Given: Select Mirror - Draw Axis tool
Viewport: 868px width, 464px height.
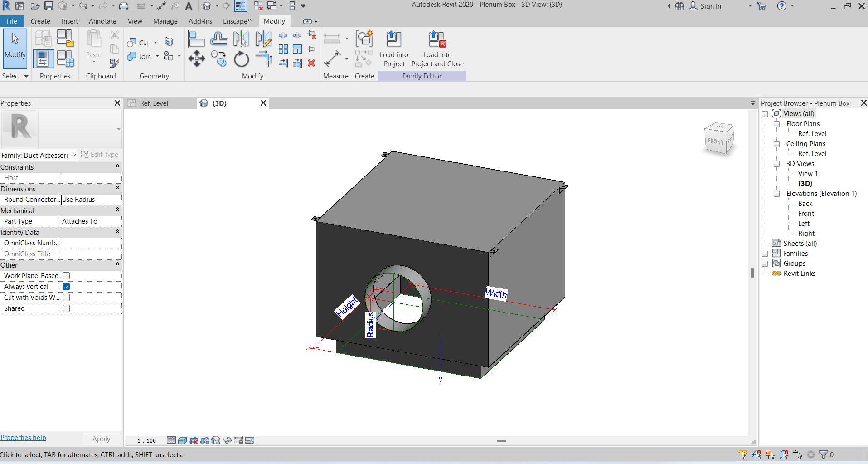Looking at the screenshot, I should pos(263,39).
